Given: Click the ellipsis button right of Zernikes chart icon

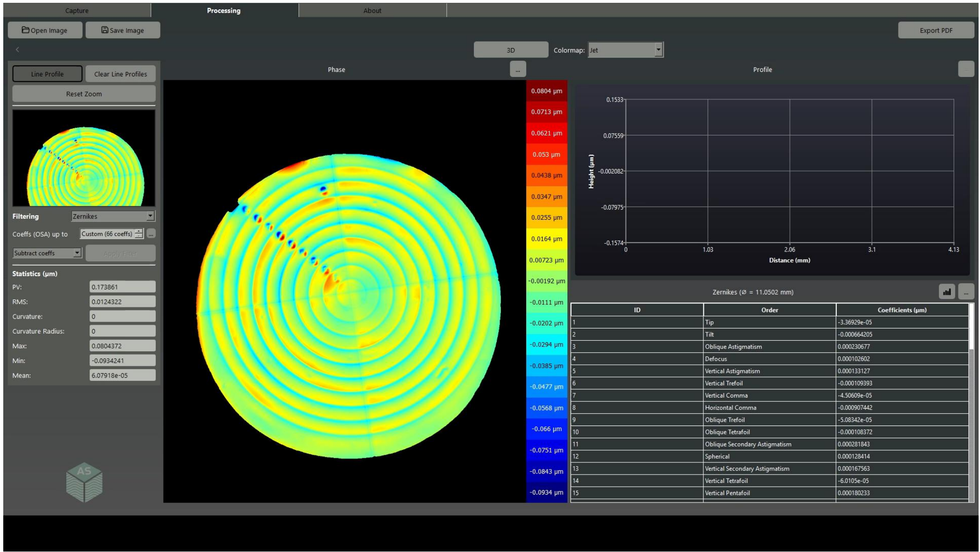Looking at the screenshot, I should click(966, 292).
